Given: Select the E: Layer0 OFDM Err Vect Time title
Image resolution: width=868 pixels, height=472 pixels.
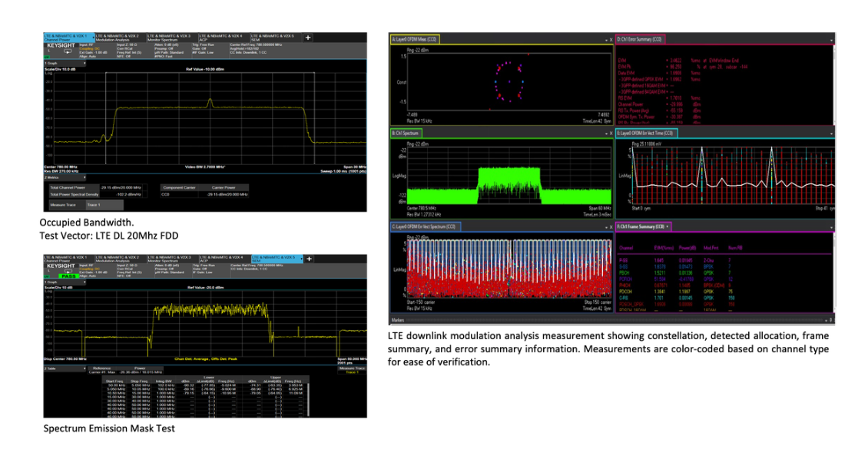Looking at the screenshot, I should [x=646, y=134].
